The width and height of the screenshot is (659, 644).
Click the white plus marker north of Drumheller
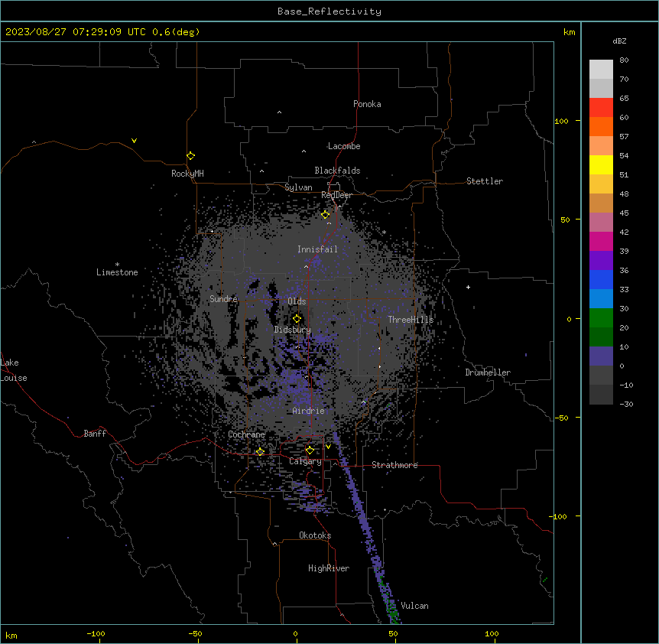click(468, 287)
